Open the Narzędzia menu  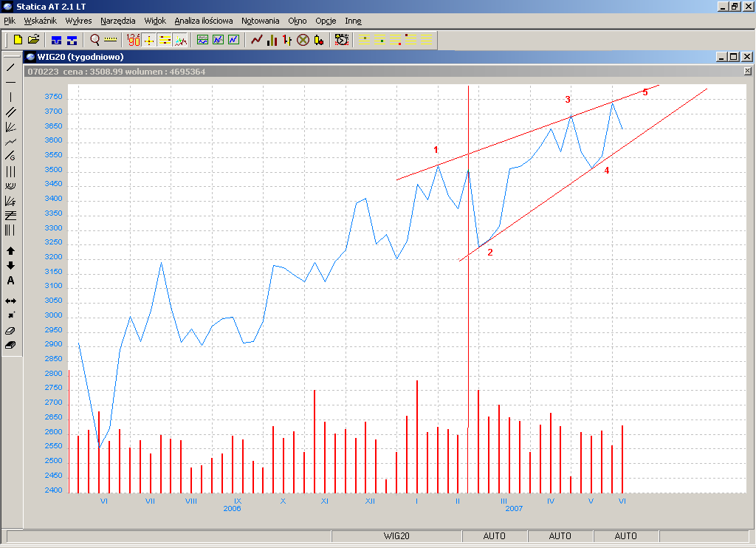click(118, 21)
